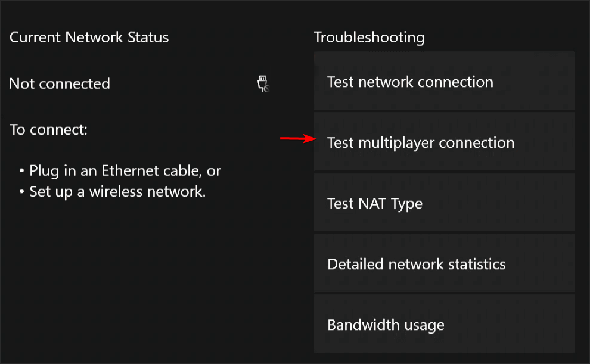Screen dimensions: 590x364
Task: Start the Test NAT Type option
Action: coord(445,203)
